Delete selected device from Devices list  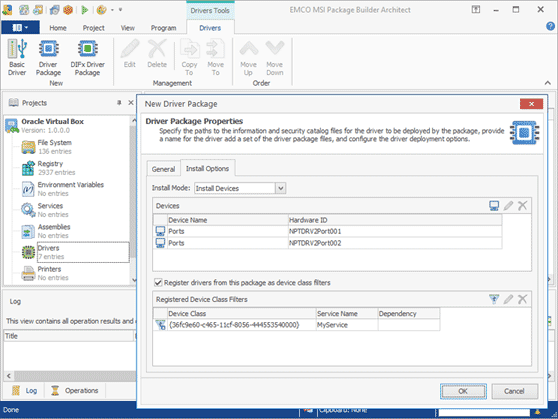522,205
